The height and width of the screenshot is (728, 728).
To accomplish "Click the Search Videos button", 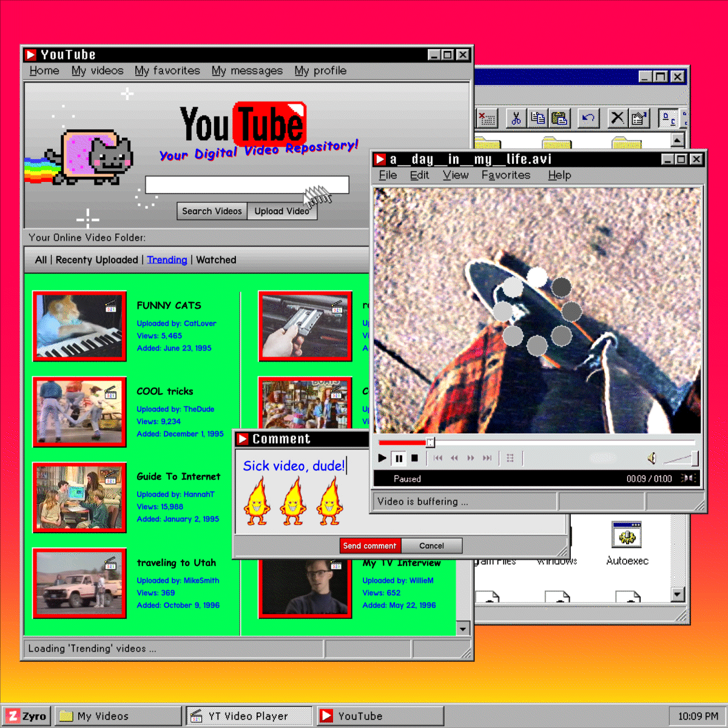I will (212, 211).
